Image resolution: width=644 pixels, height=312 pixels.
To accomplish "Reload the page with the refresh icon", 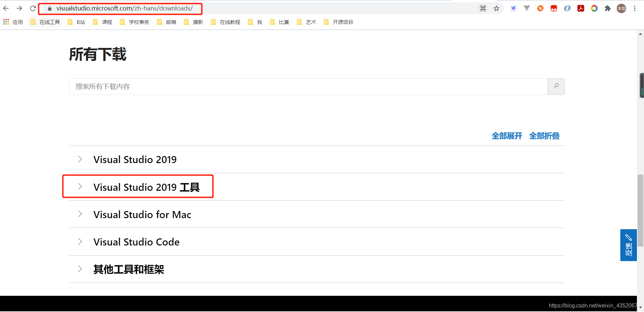I will coord(33,8).
